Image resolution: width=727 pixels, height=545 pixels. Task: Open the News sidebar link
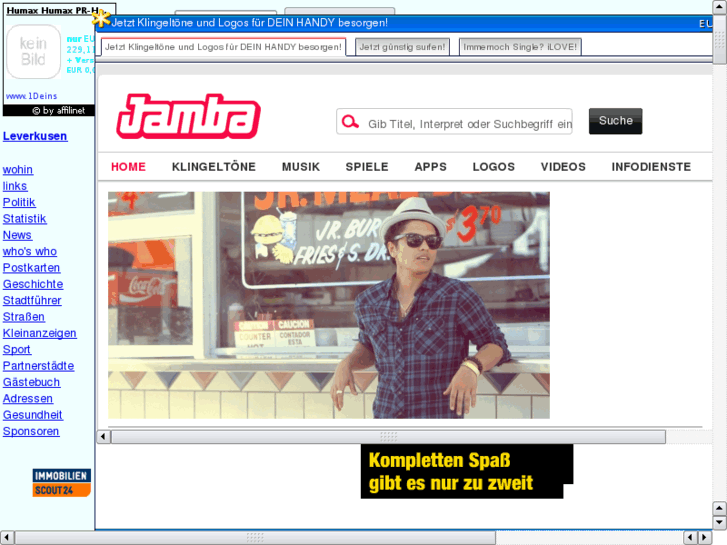17,235
